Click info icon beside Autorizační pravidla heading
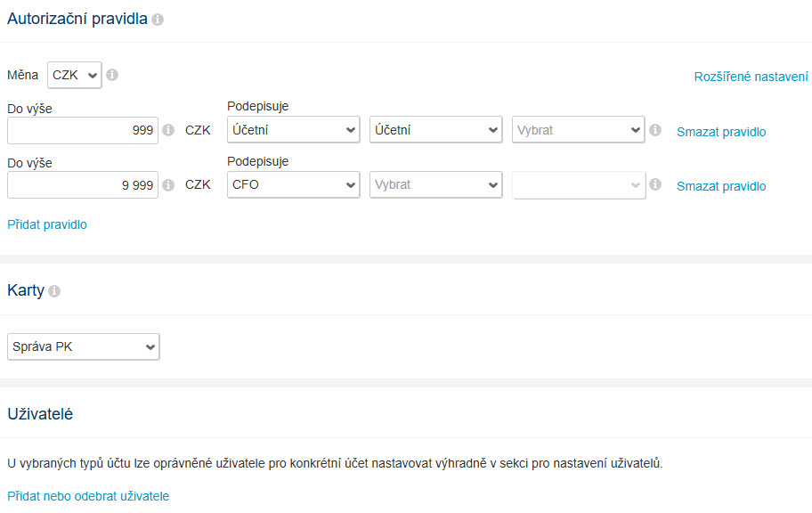812x513 pixels. 158,20
